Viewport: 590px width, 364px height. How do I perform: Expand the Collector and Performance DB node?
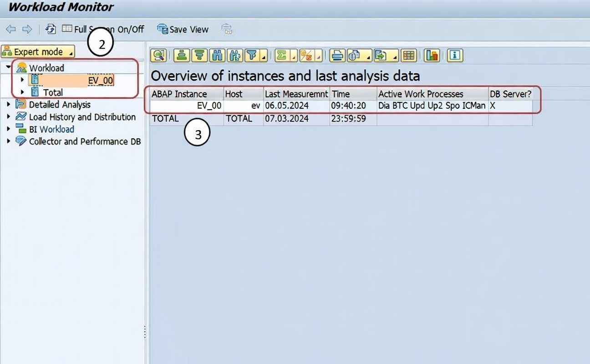pyautogui.click(x=9, y=142)
